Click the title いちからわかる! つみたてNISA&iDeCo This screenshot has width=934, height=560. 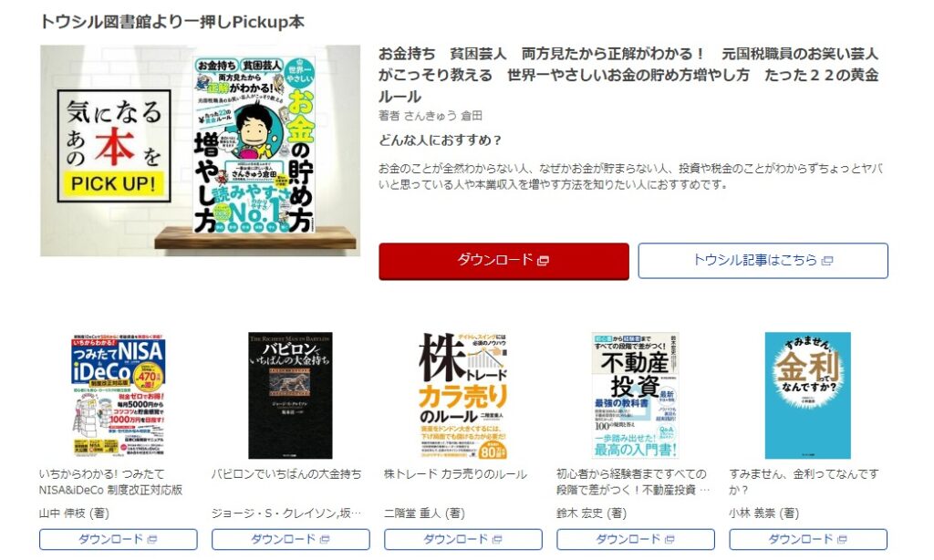coord(110,482)
